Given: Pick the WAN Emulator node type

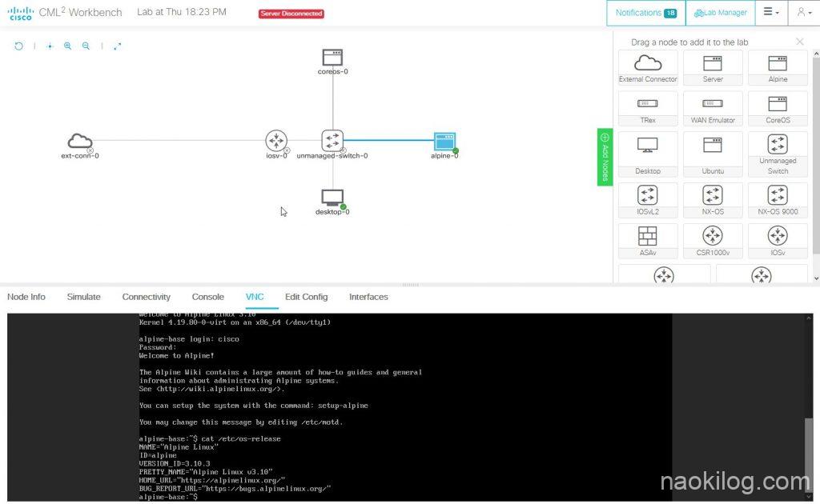Looking at the screenshot, I should coord(713,109).
